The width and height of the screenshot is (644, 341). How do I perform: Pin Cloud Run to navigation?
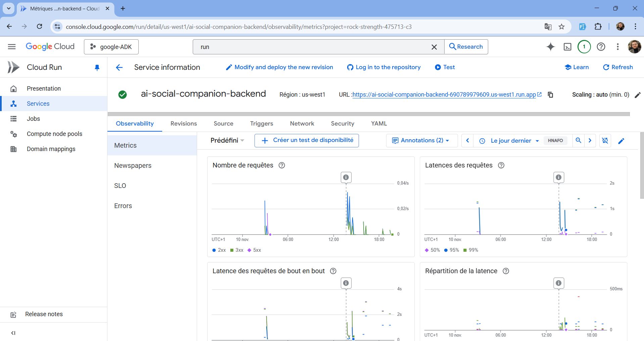point(97,67)
